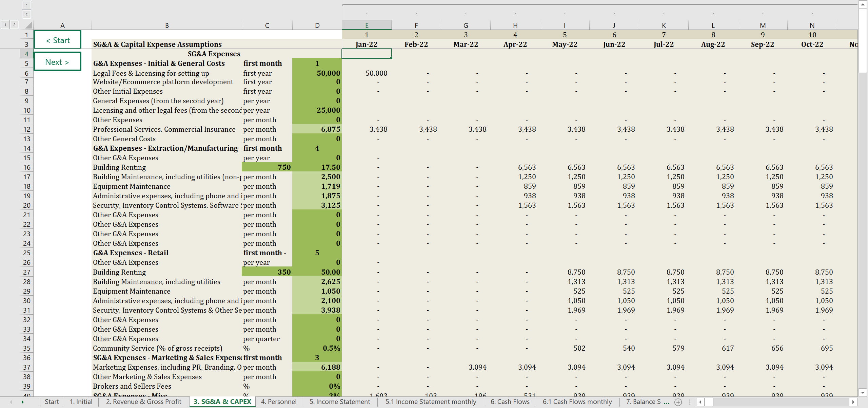Click vertical scrollbar down arrow
This screenshot has height=408, width=868.
click(863, 392)
